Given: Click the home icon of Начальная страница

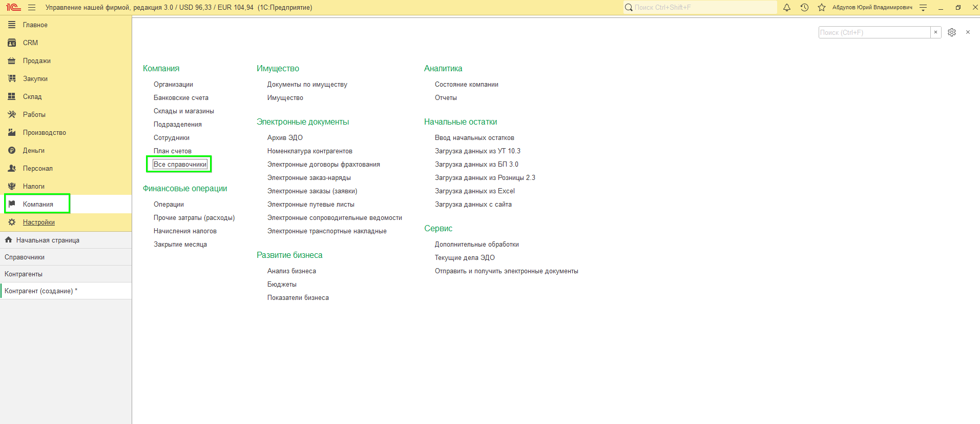Looking at the screenshot, I should tap(8, 239).
